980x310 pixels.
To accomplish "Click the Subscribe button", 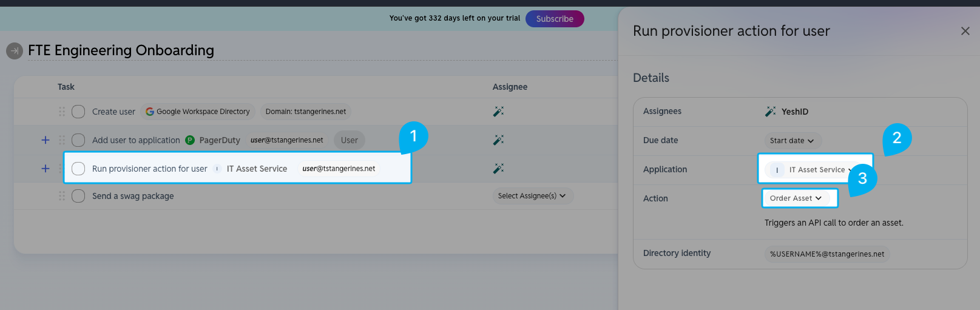I will 555,19.
